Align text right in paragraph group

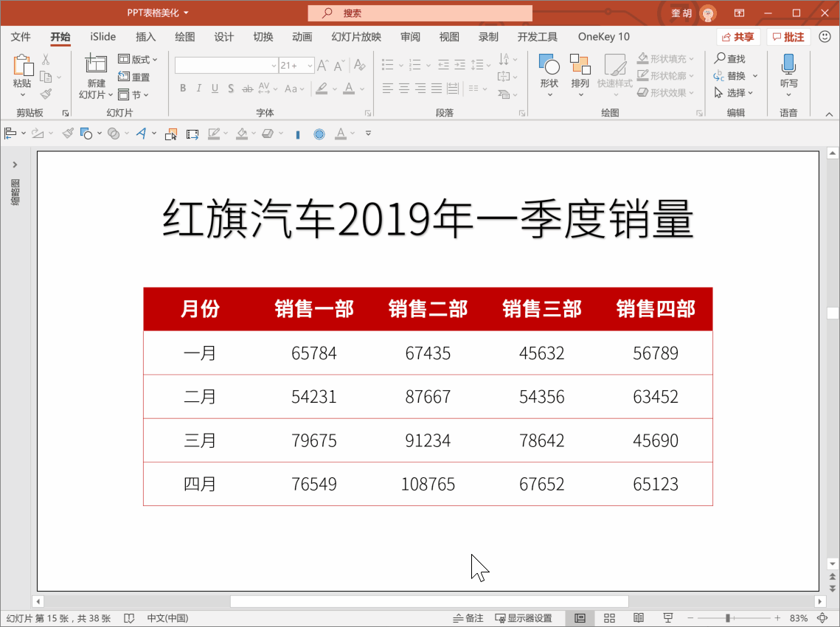pos(420,89)
